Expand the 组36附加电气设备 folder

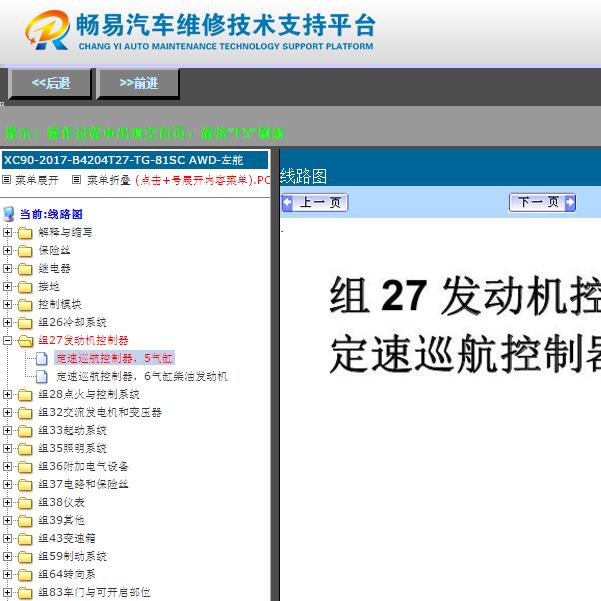tap(7, 466)
